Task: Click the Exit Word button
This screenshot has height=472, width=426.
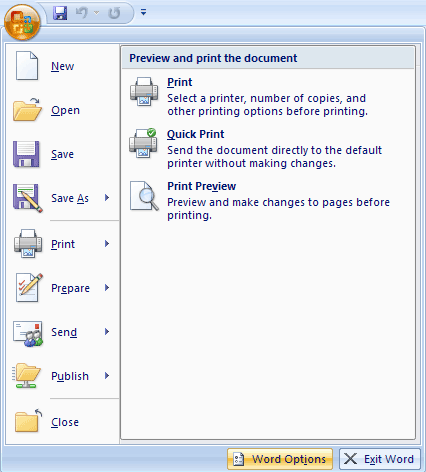Action: coord(380,459)
